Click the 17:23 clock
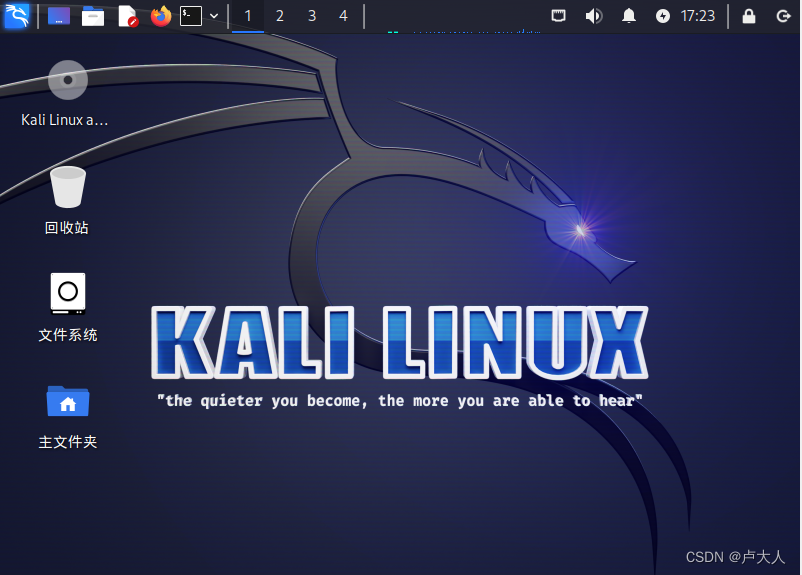The width and height of the screenshot is (802, 575). pos(698,16)
